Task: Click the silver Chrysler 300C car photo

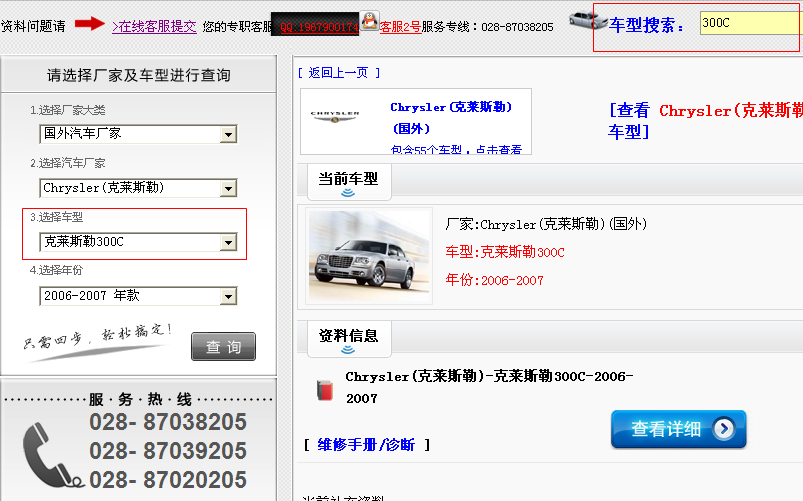Action: (x=369, y=256)
